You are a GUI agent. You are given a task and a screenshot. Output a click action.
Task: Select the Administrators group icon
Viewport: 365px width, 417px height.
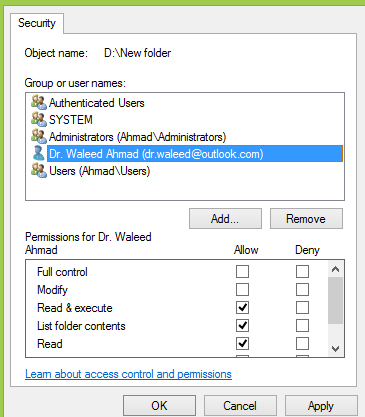[39, 136]
